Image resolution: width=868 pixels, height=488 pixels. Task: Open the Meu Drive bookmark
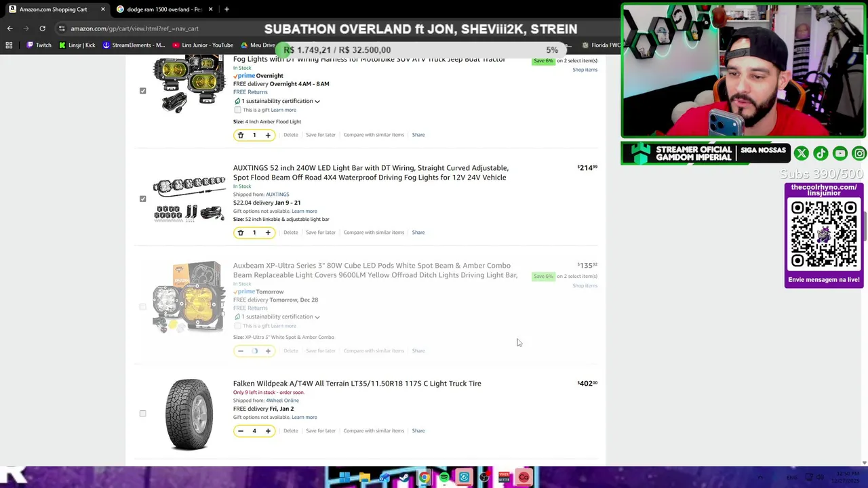point(258,45)
